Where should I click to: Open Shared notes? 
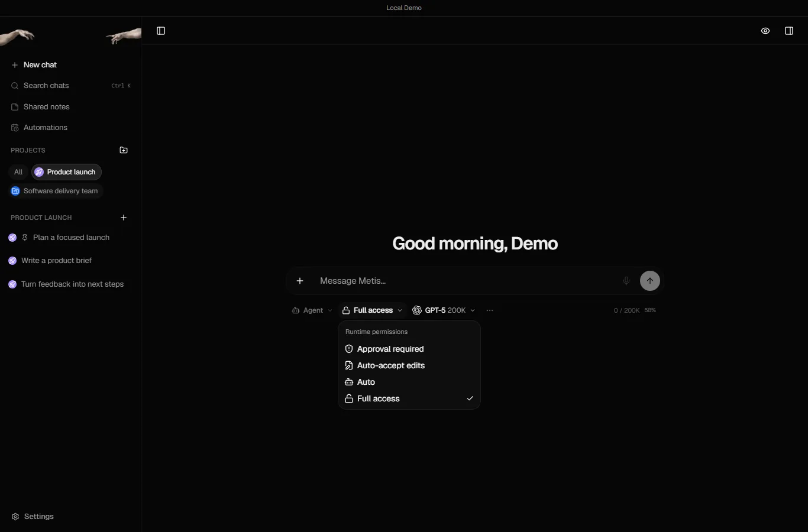pos(70,107)
